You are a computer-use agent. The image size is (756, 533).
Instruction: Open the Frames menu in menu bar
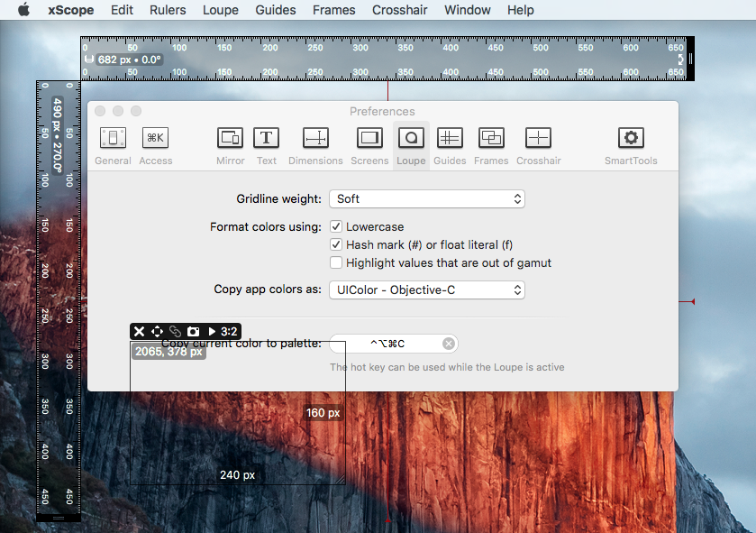[x=333, y=10]
